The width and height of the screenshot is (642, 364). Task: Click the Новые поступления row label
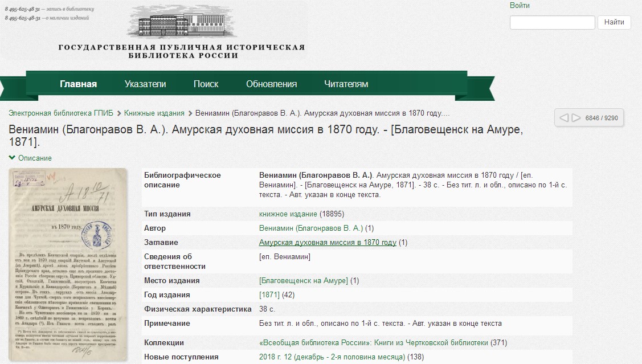pyautogui.click(x=181, y=357)
